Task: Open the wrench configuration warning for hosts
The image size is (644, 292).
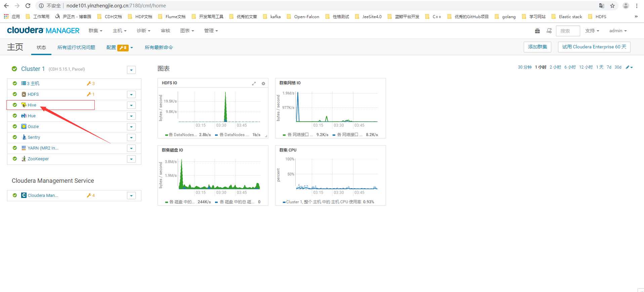Action: tap(91, 84)
